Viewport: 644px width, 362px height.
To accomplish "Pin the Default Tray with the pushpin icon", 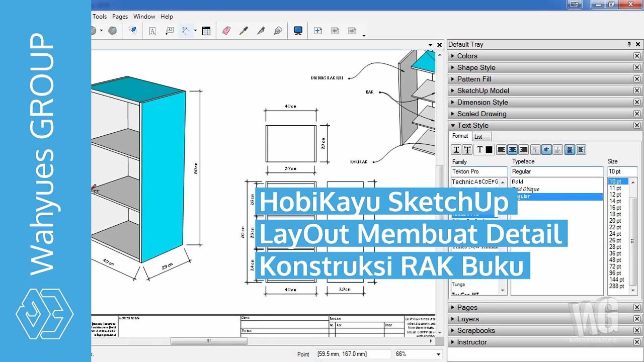I will point(629,44).
